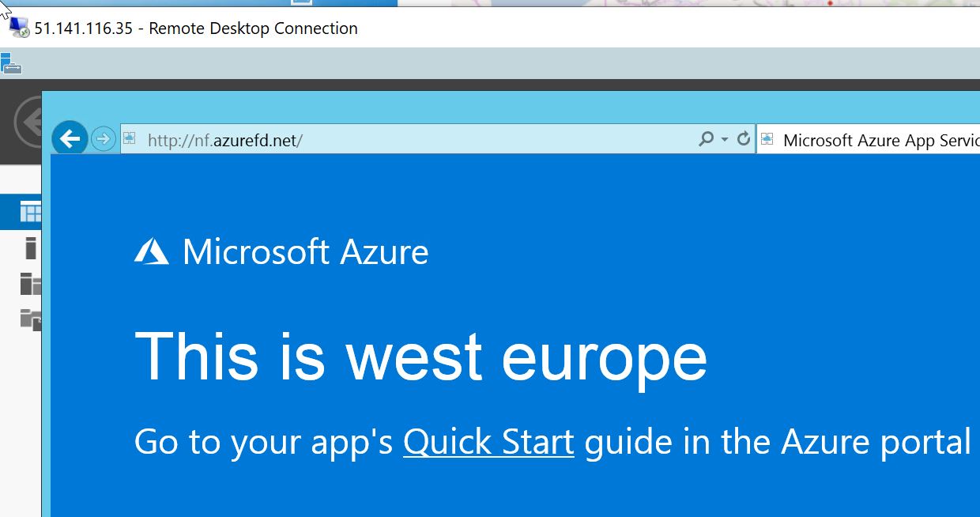Click the page favicon beside the URL
The height and width of the screenshot is (517, 980).
(130, 139)
